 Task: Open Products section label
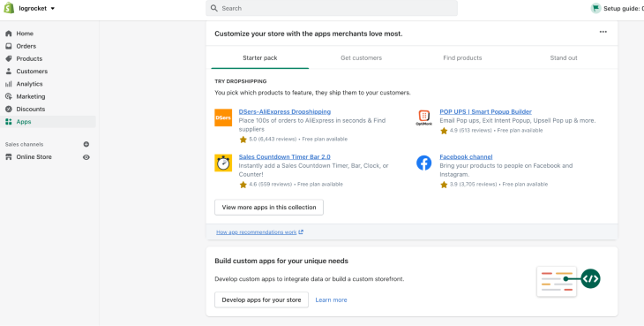(29, 59)
